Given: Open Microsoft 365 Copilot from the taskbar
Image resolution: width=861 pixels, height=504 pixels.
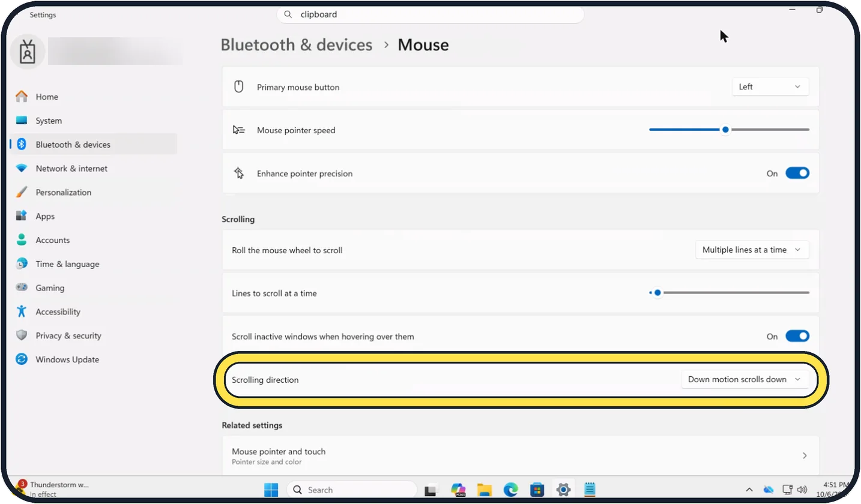Looking at the screenshot, I should pos(459,490).
